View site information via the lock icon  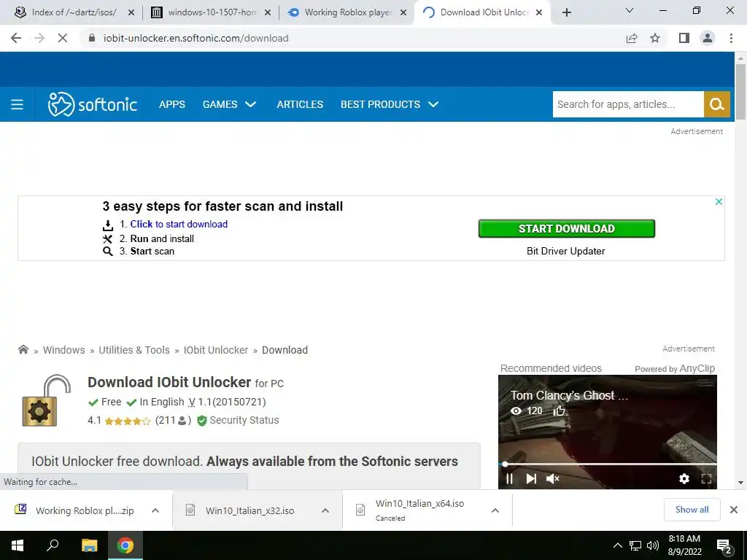tap(92, 38)
